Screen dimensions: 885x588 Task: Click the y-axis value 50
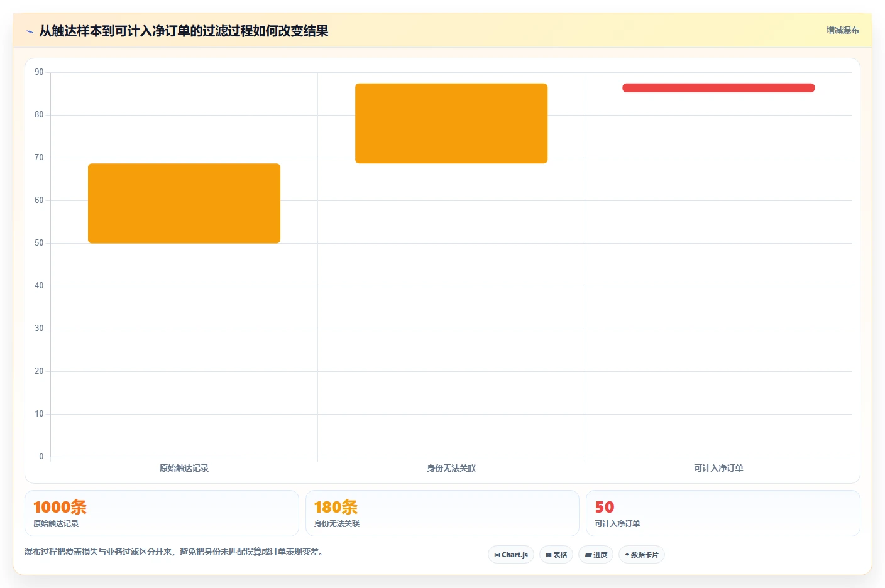click(x=39, y=243)
